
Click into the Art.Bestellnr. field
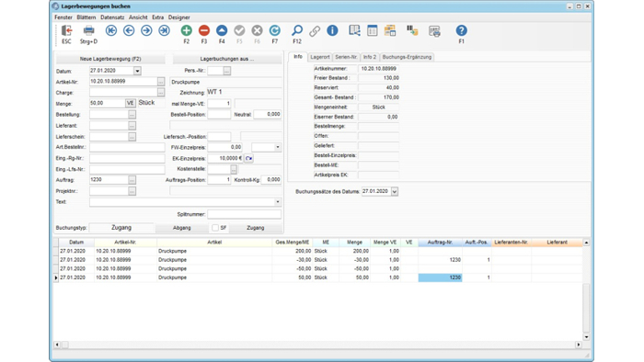(x=127, y=147)
